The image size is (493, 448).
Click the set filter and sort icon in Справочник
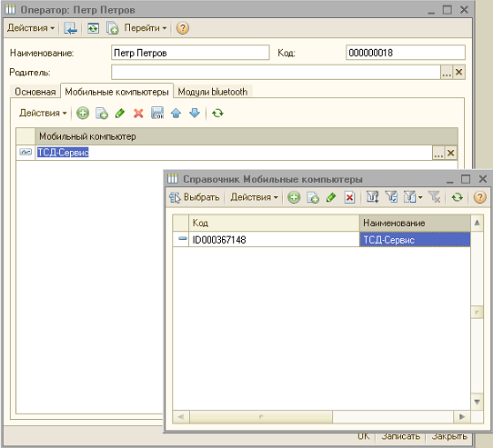[373, 197]
